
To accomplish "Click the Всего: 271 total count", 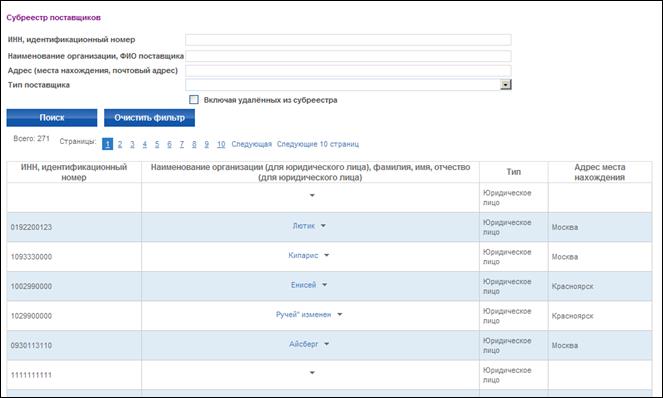I will coord(31,139).
